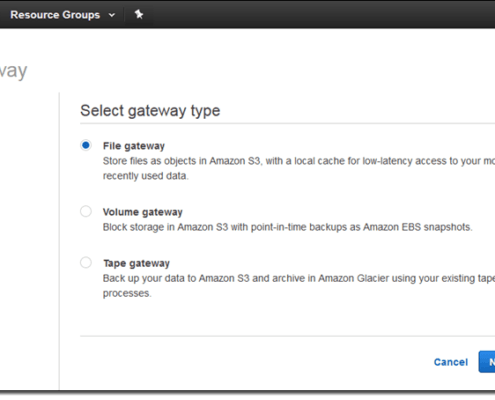
Task: Pick the Tape gateway radio button
Action: click(x=86, y=263)
